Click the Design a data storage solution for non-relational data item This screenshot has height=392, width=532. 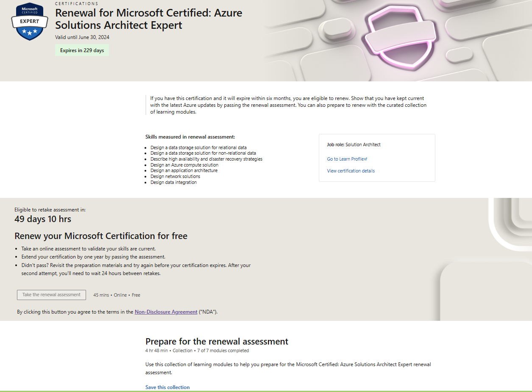(x=203, y=153)
